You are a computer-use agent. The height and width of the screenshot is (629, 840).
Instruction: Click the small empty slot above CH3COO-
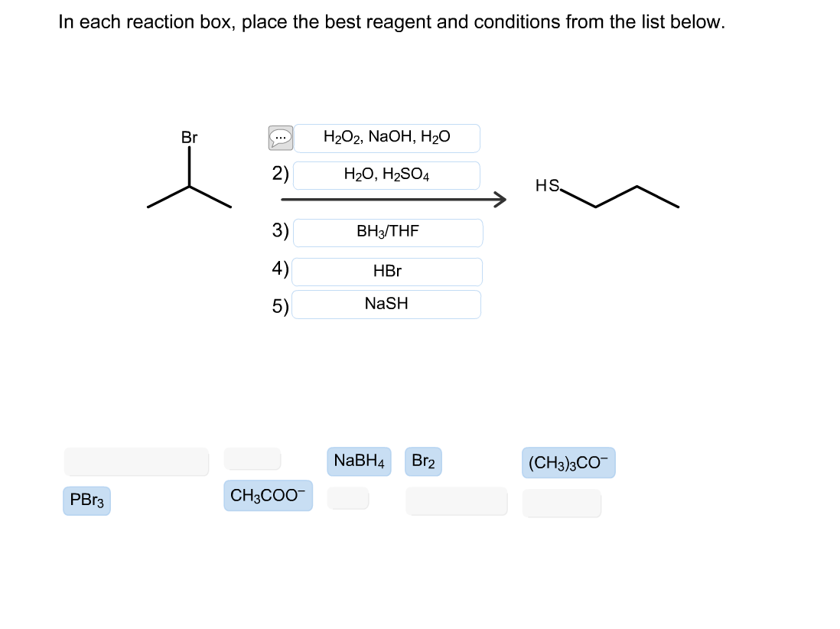point(252,458)
